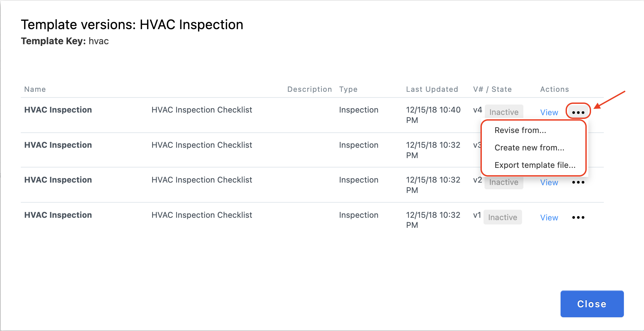Close the template versions dialog
Screen dimensions: 644x331
coord(592,304)
